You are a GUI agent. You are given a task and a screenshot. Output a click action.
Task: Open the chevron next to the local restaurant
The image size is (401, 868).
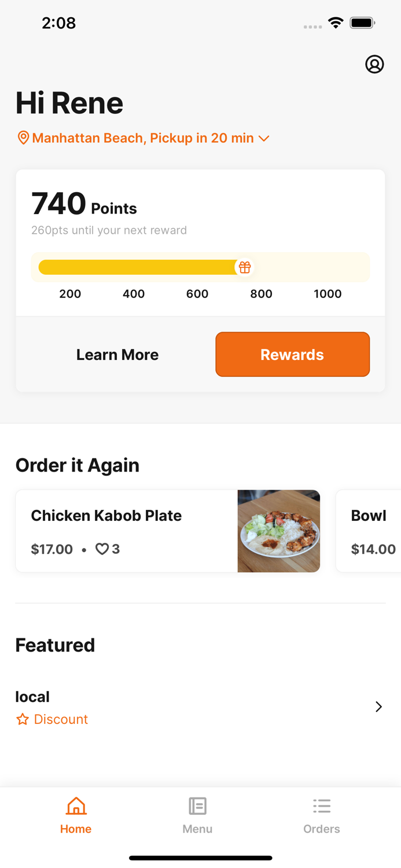point(379,707)
